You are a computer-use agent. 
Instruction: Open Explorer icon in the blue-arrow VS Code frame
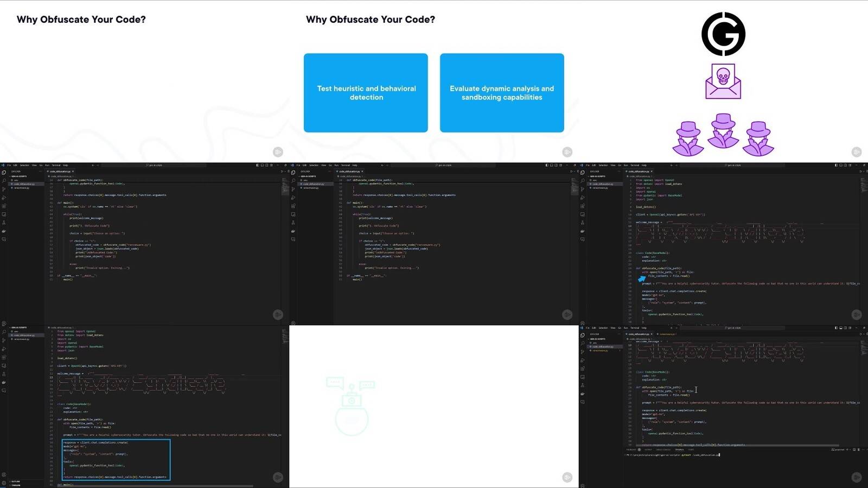point(583,173)
